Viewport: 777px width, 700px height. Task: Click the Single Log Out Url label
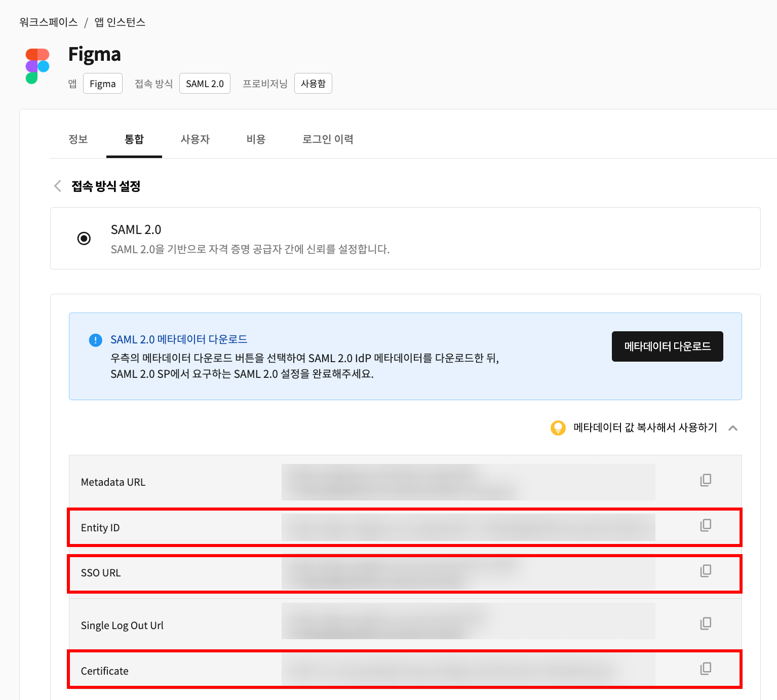click(122, 626)
